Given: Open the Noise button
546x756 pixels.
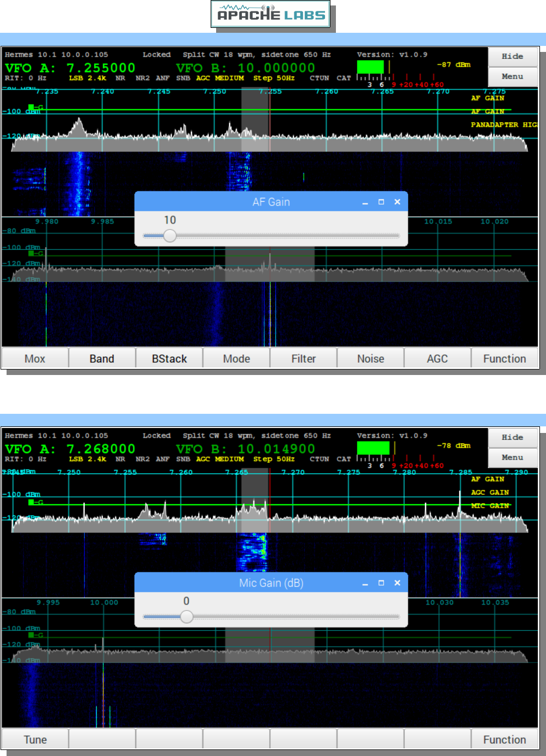Looking at the screenshot, I should pos(370,359).
